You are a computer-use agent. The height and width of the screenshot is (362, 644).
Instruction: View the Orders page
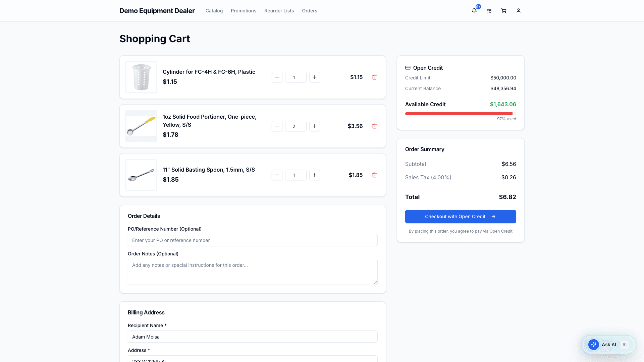[310, 11]
